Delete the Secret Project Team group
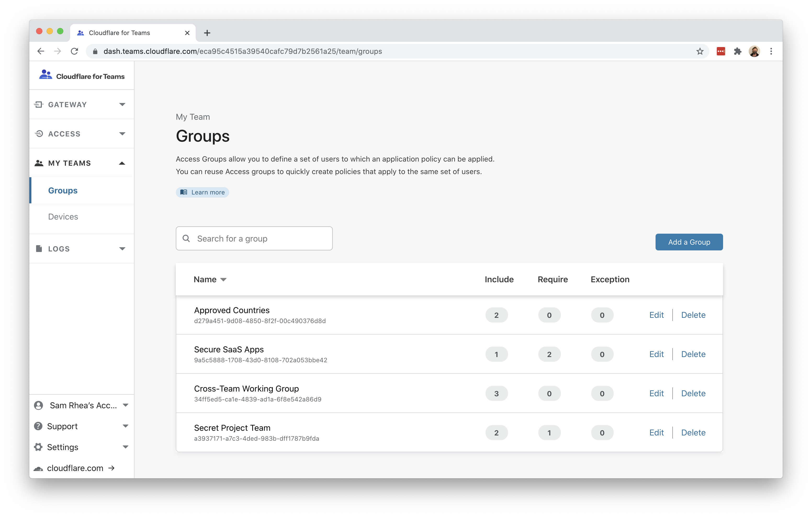 [693, 432]
